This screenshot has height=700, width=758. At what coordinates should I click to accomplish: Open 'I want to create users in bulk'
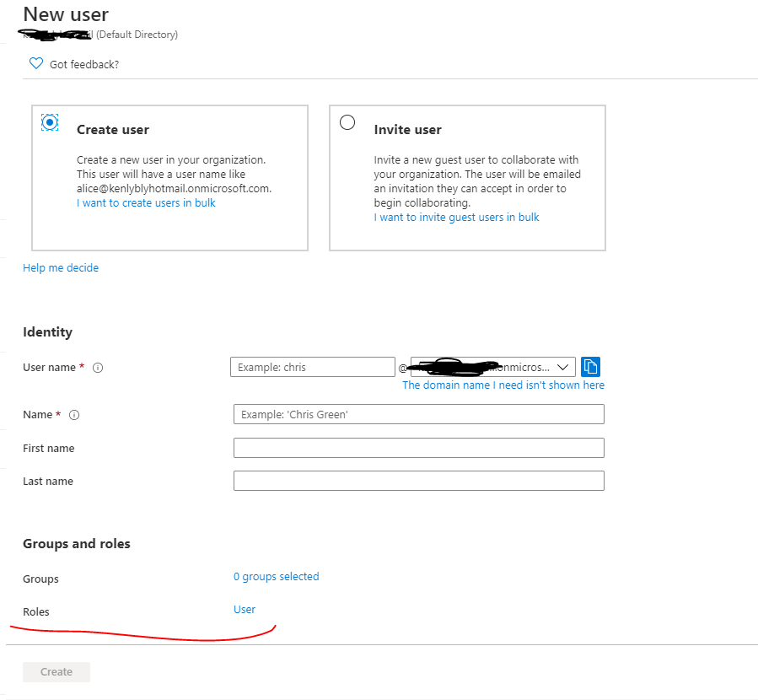click(x=146, y=203)
